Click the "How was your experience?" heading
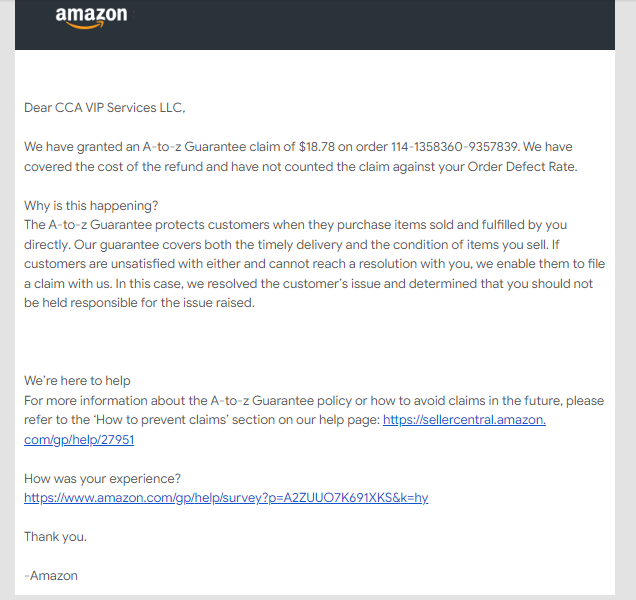 coord(102,479)
